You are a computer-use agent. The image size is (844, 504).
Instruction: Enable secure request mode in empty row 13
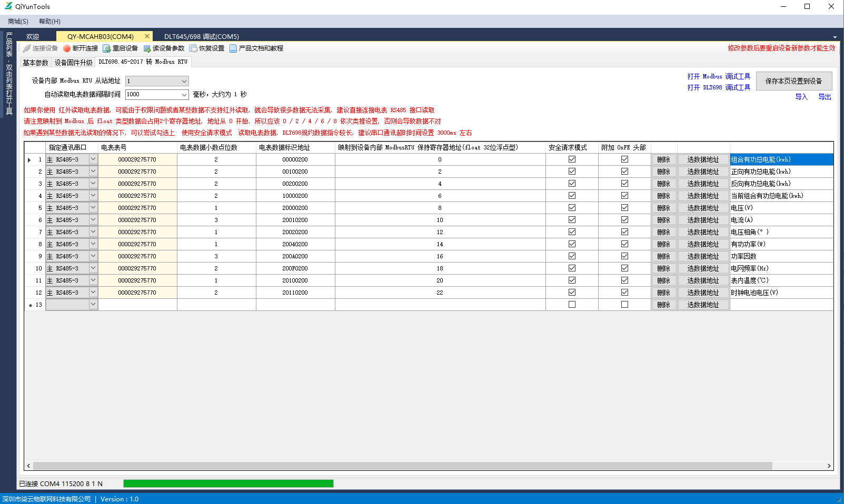point(572,305)
